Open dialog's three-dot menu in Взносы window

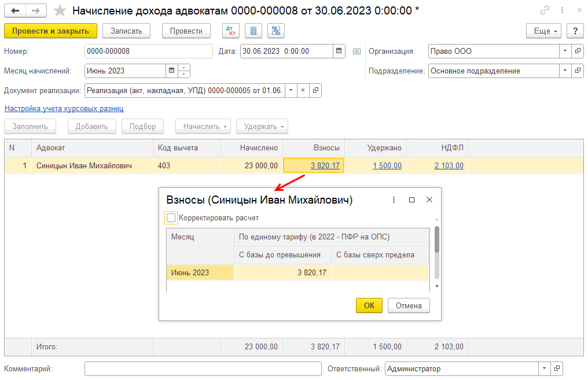394,200
